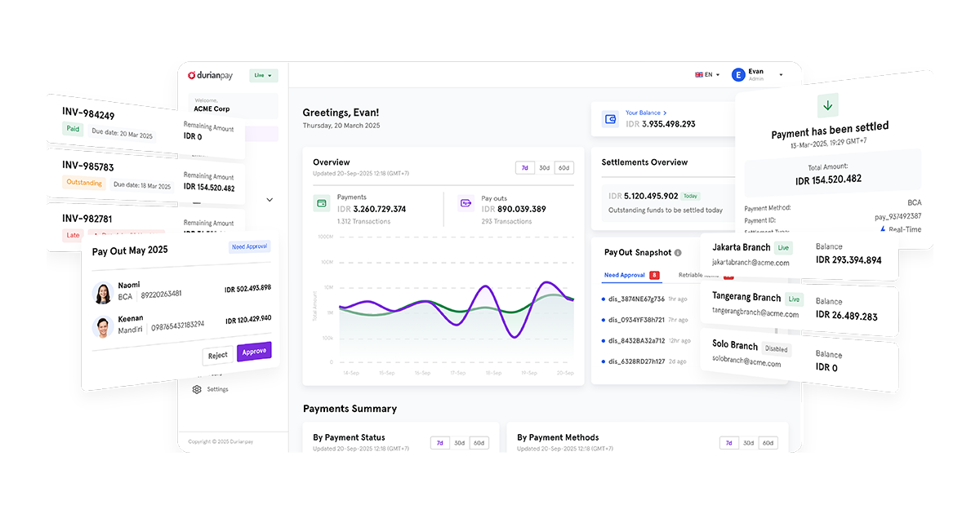Image resolution: width=980 pixels, height=514 pixels.
Task: Click the IDR 5.120.495.902 settlement amount
Action: click(x=644, y=196)
